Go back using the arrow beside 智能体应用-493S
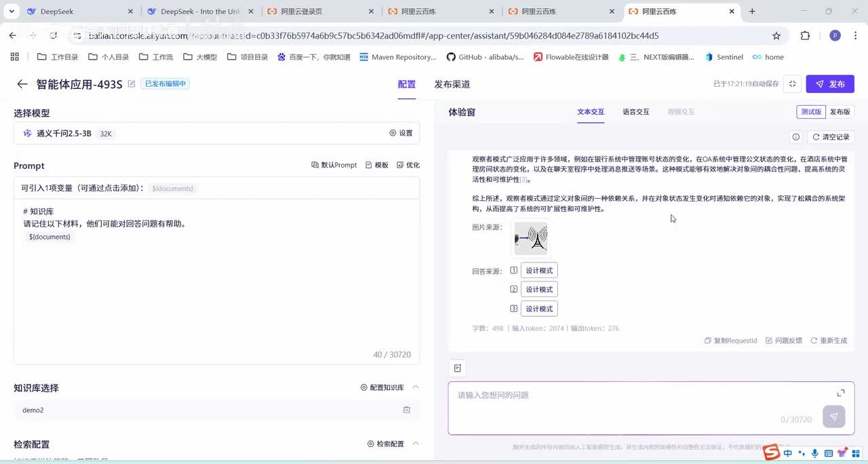 22,84
